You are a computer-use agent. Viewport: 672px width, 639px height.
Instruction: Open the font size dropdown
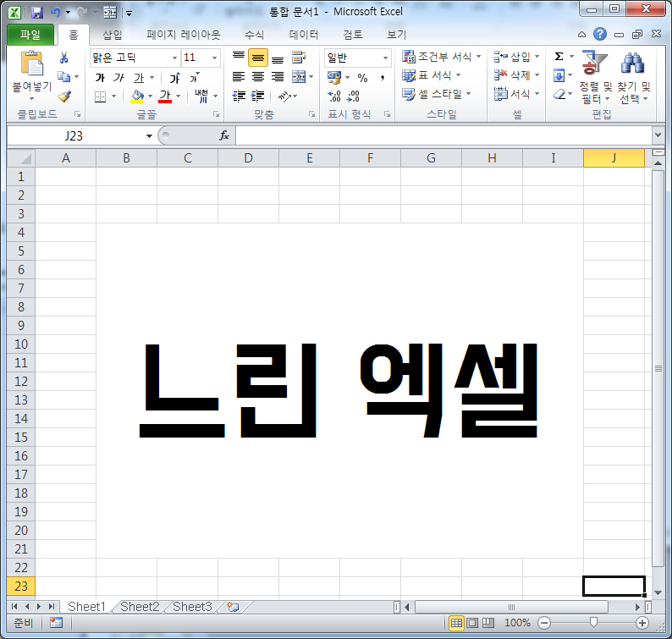tap(214, 58)
